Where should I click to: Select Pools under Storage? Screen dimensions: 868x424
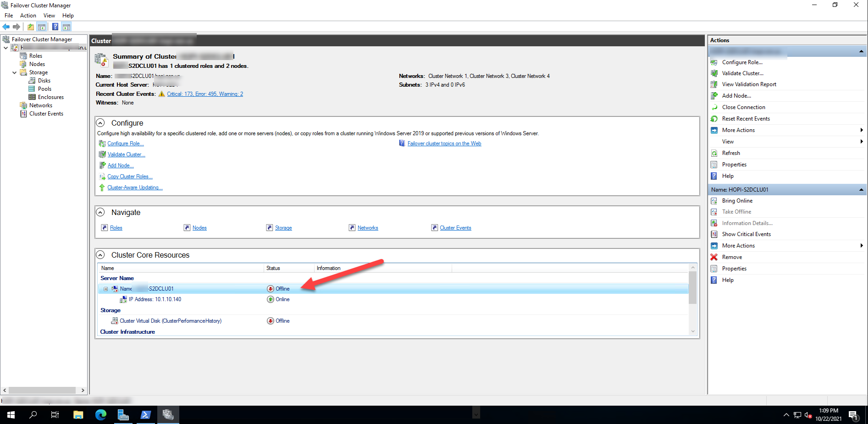[44, 89]
